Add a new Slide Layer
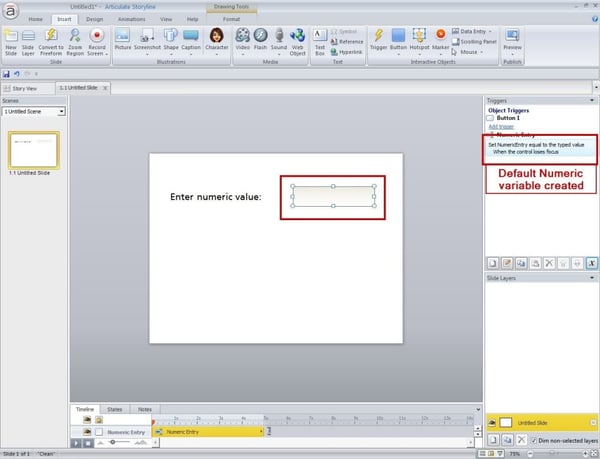The image size is (600, 459). (28, 42)
